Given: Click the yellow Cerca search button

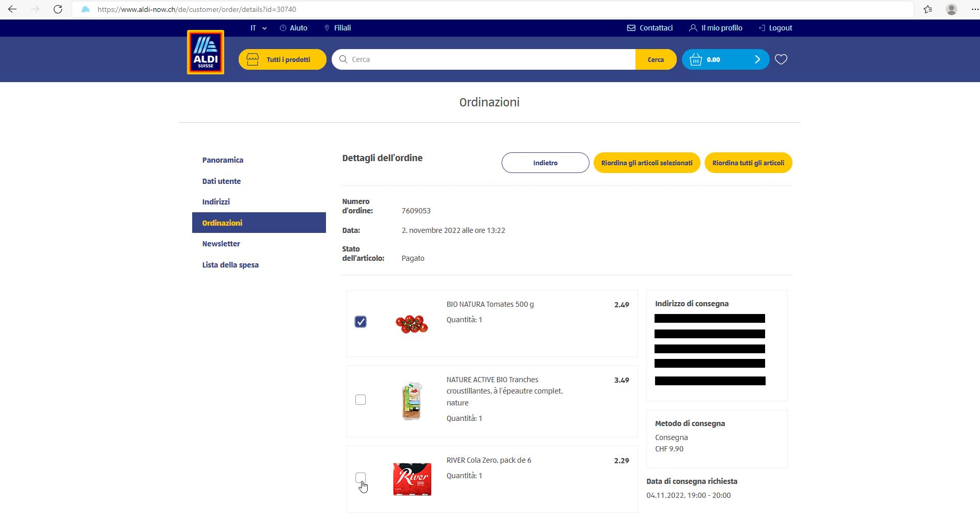Looking at the screenshot, I should click(x=656, y=59).
